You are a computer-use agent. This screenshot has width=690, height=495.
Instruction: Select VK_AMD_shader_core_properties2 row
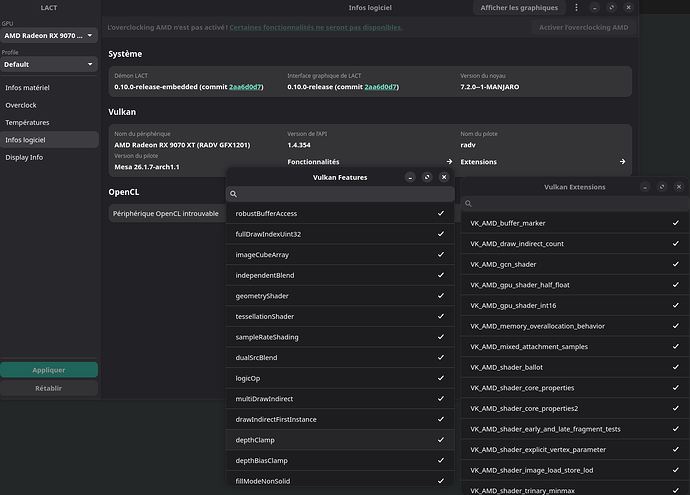tap(575, 408)
